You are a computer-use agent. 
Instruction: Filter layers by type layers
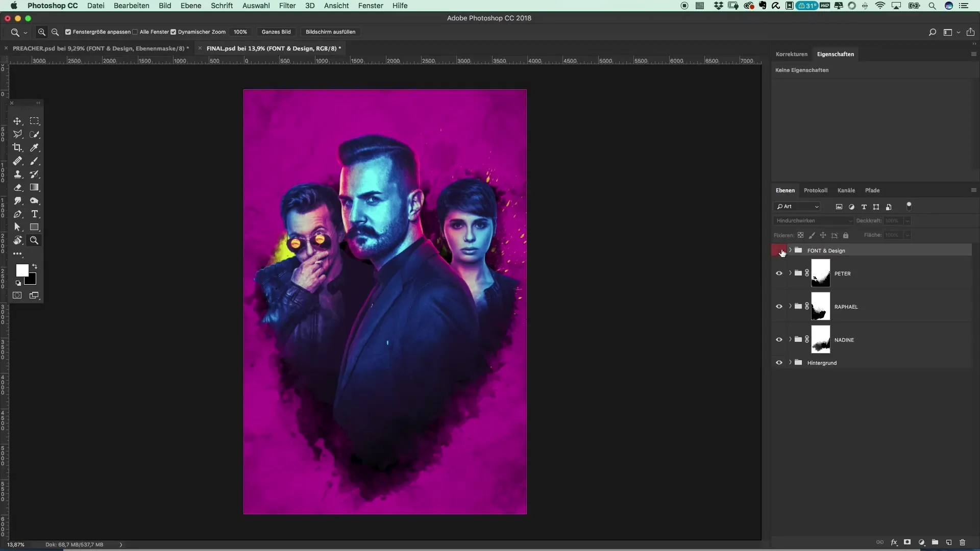(x=864, y=207)
